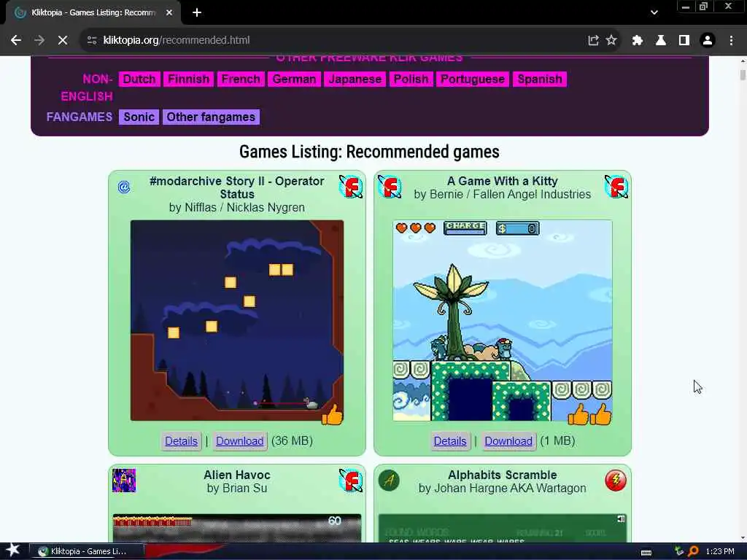Share this page icon
Viewport: 747px width, 560px height.
click(x=593, y=41)
